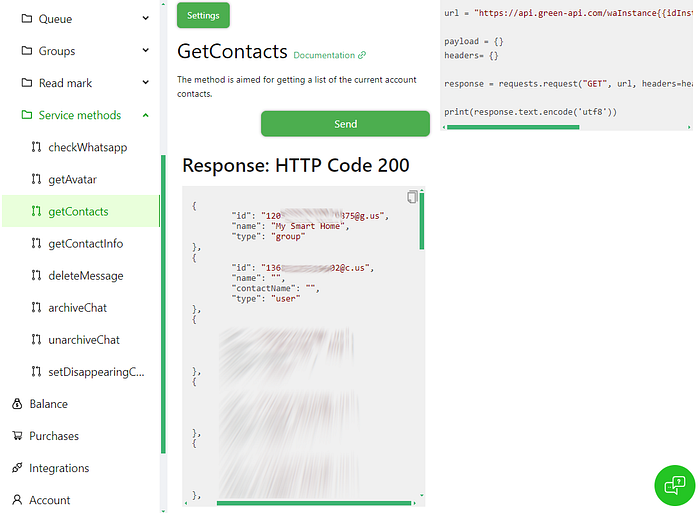Open the support chat bubble button
The width and height of the screenshot is (700, 513).
click(x=675, y=485)
